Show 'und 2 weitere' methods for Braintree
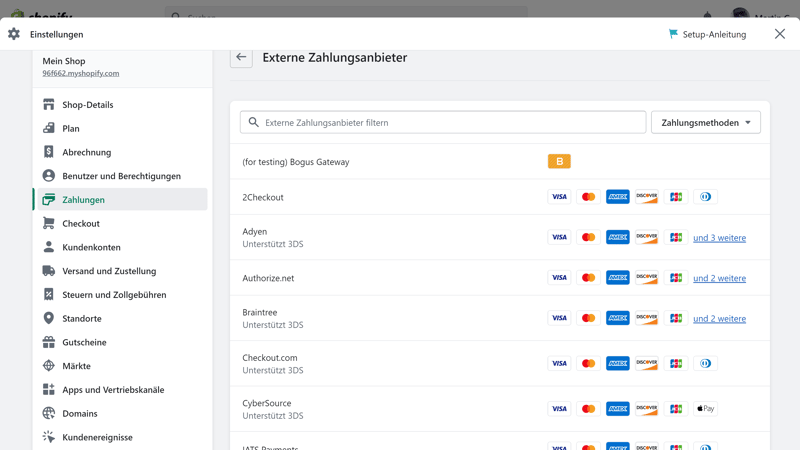This screenshot has width=800, height=450. pyautogui.click(x=719, y=319)
